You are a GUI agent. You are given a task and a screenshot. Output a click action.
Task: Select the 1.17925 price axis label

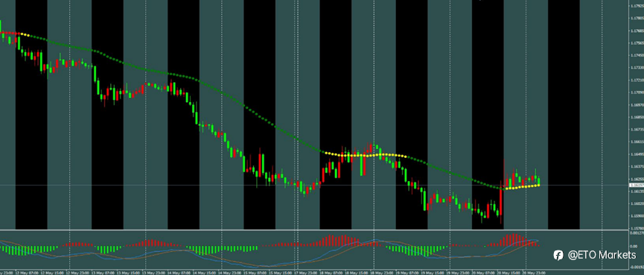(x=637, y=6)
